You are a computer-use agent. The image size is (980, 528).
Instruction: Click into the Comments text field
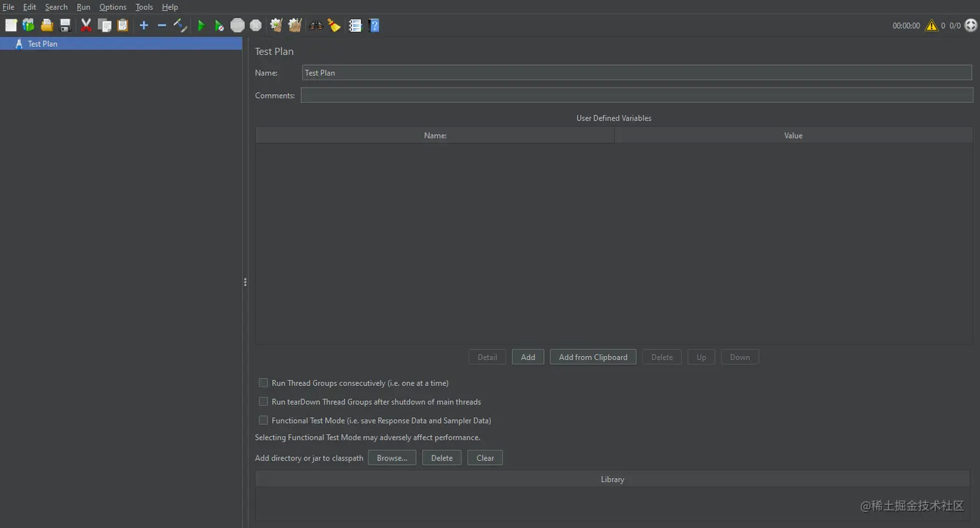point(636,95)
